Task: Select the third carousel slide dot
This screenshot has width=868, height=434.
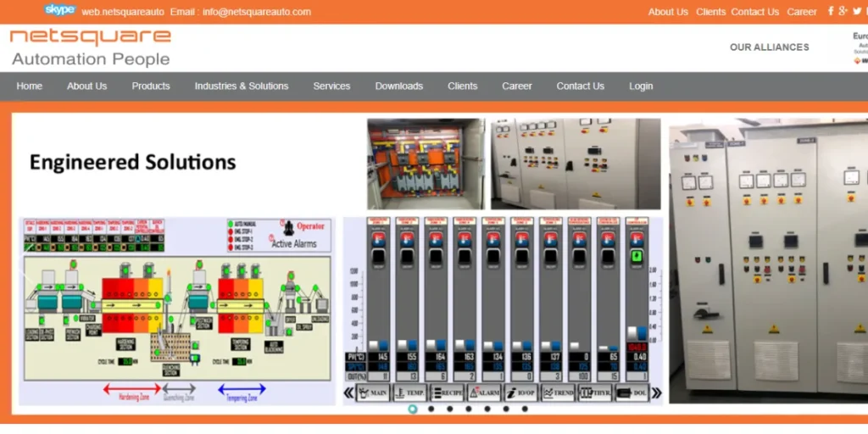Action: point(450,409)
